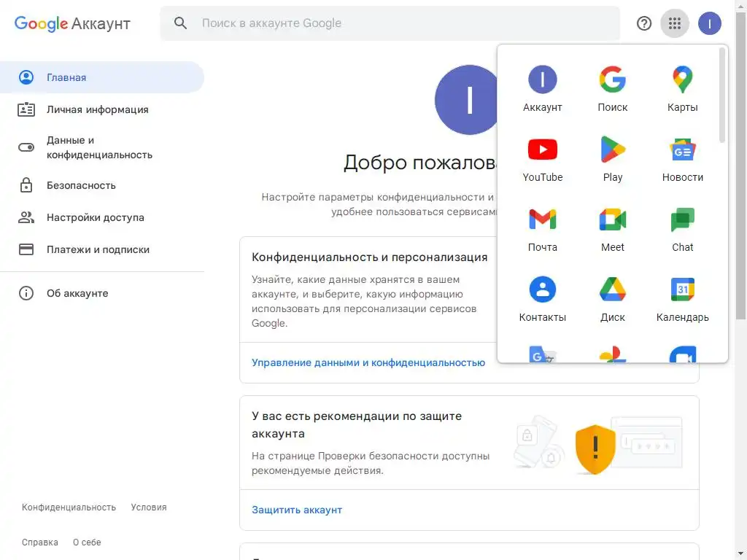Click the Google apps grid button
This screenshot has width=747, height=560.
click(675, 23)
